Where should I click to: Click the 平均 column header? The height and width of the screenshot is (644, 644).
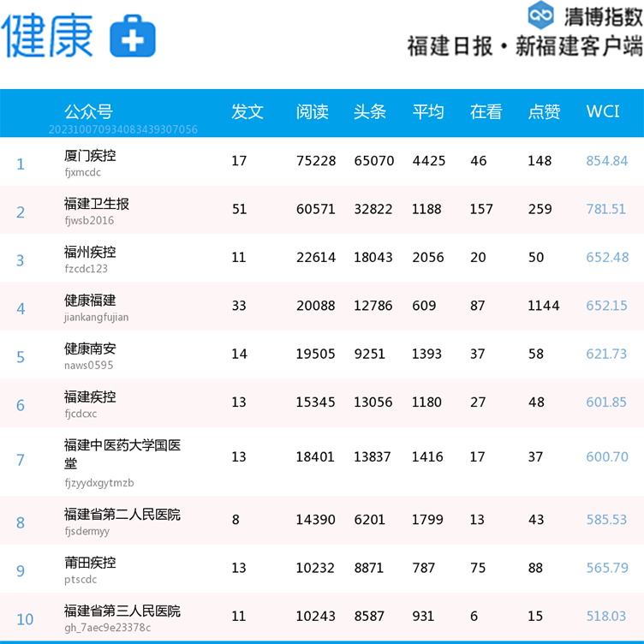coord(428,111)
